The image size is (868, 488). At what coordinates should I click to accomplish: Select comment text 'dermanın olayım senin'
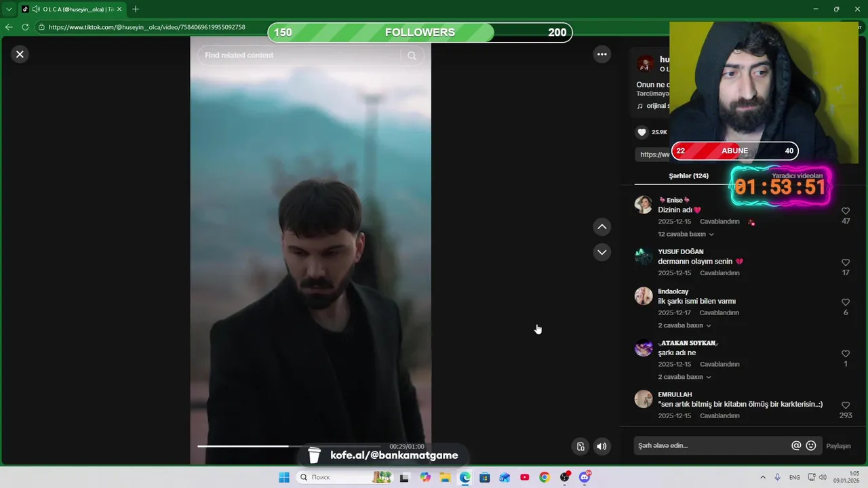point(696,262)
